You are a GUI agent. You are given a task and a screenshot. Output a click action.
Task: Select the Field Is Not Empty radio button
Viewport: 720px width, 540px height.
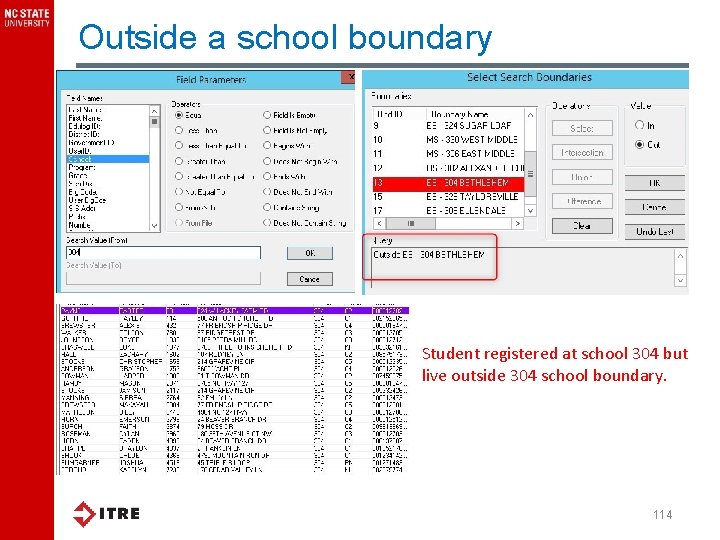[x=267, y=130]
